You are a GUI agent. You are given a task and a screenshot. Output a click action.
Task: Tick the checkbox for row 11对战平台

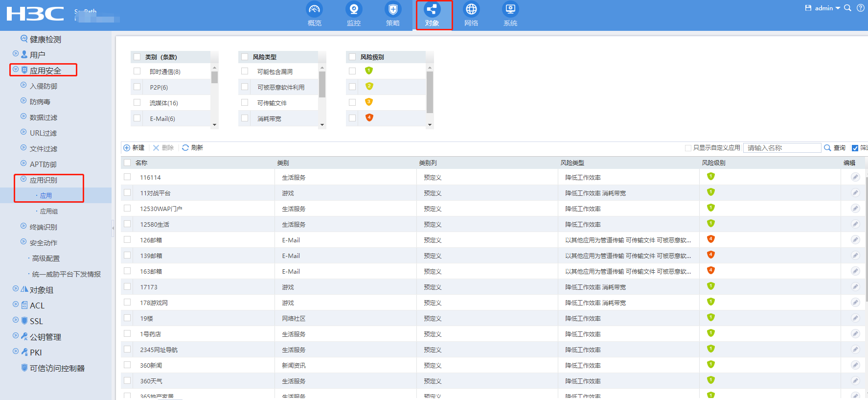coord(127,193)
